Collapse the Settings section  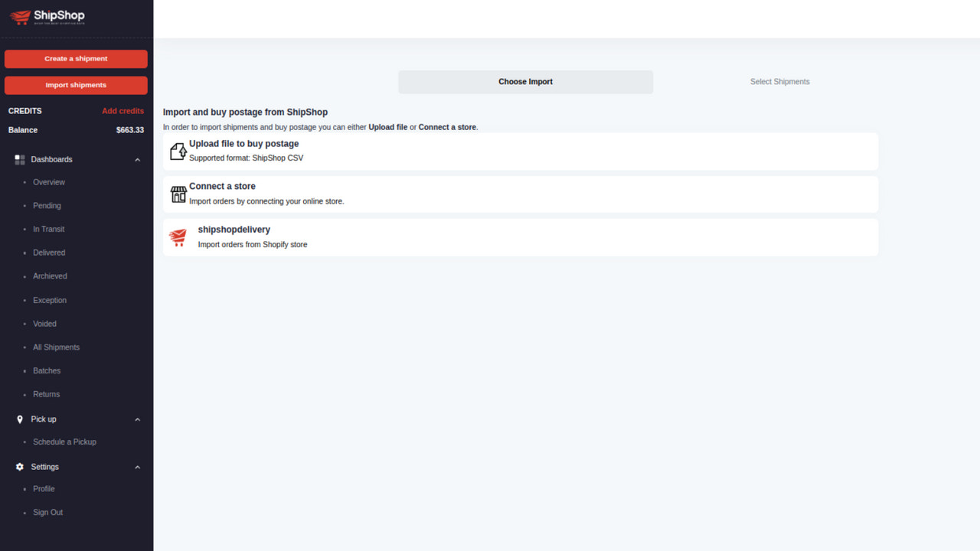pos(137,467)
